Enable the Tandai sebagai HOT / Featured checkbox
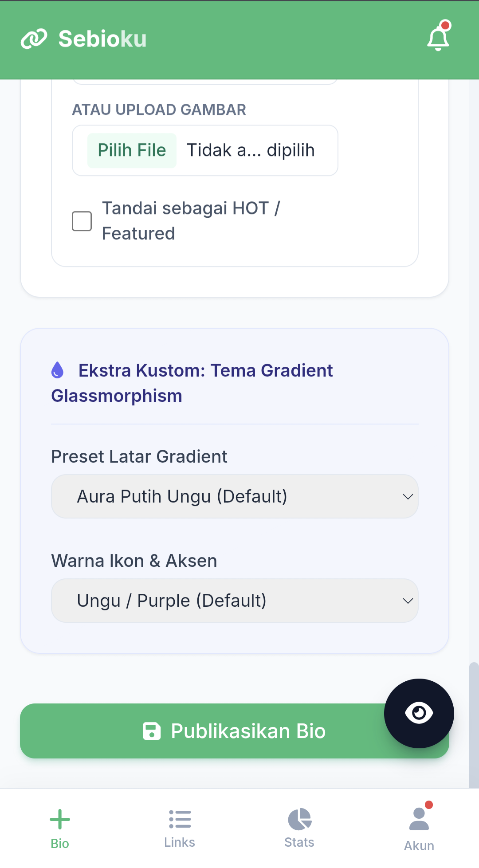Screen dimensions: 479x868 (x=82, y=221)
